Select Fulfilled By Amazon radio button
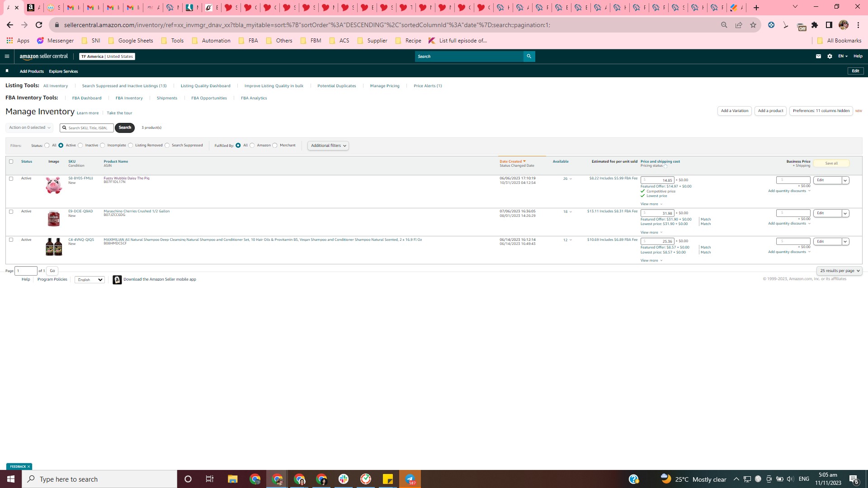This screenshot has height=488, width=868. click(x=252, y=145)
